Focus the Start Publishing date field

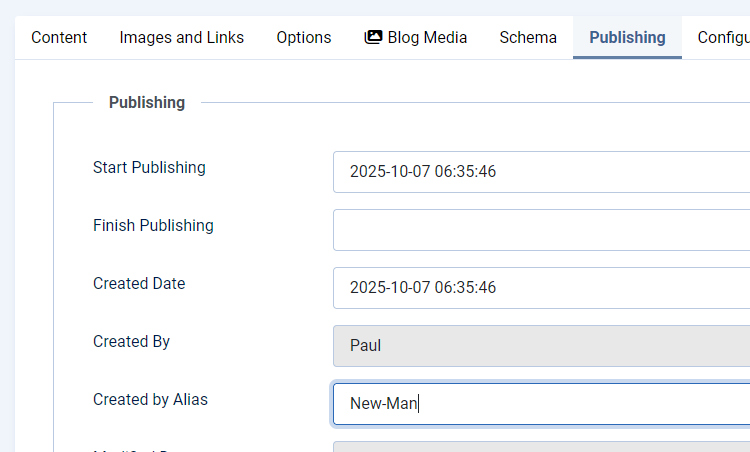pos(540,172)
